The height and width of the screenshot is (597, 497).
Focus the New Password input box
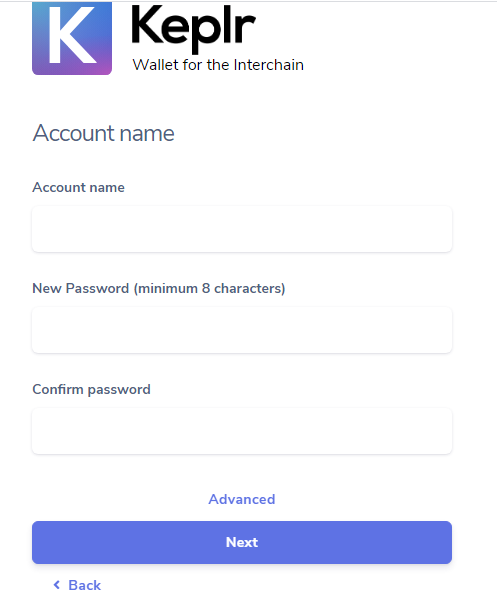pyautogui.click(x=242, y=330)
